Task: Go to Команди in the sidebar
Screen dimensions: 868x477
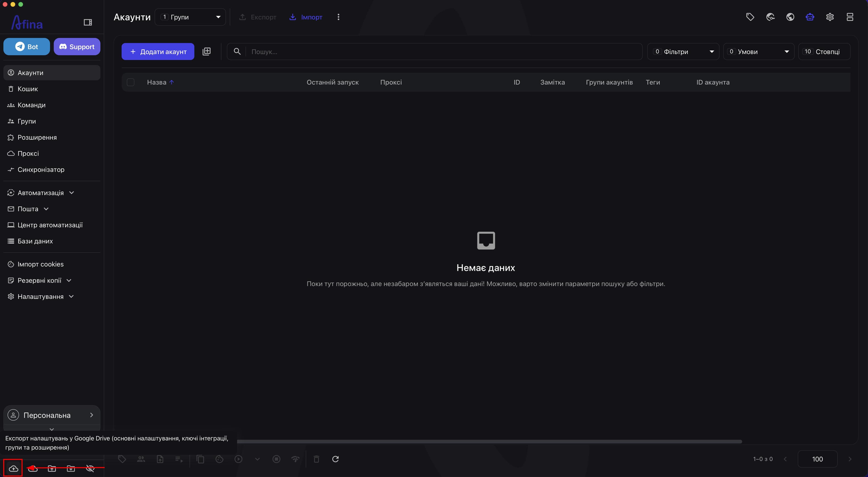Action: point(52,105)
